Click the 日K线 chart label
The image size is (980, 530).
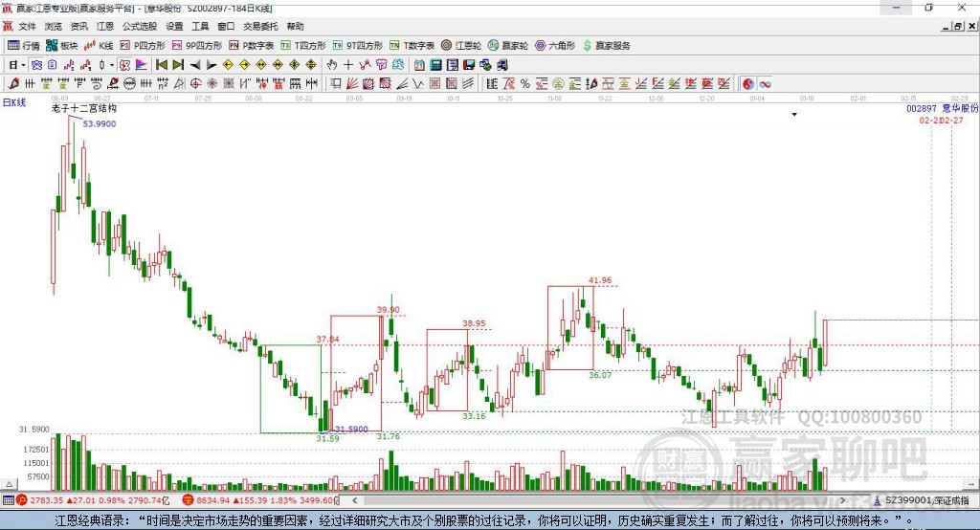coord(14,102)
